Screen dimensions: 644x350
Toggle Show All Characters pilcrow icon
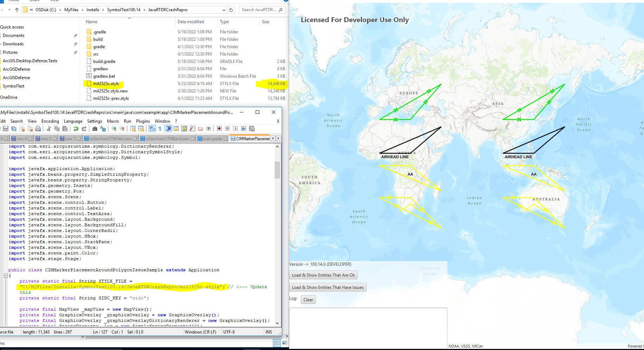160,129
